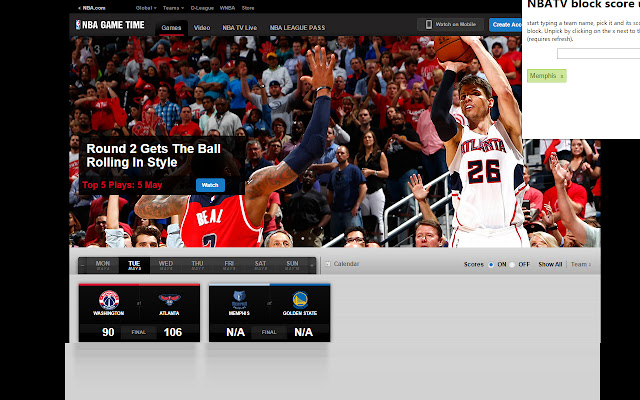Go to previous week with minus arrow

click(82, 265)
